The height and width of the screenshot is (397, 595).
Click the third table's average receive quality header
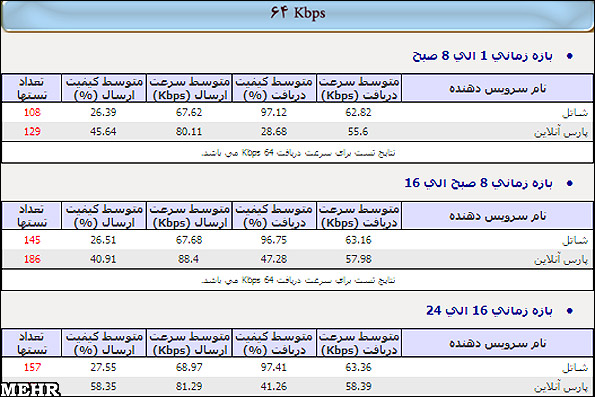pos(274,343)
